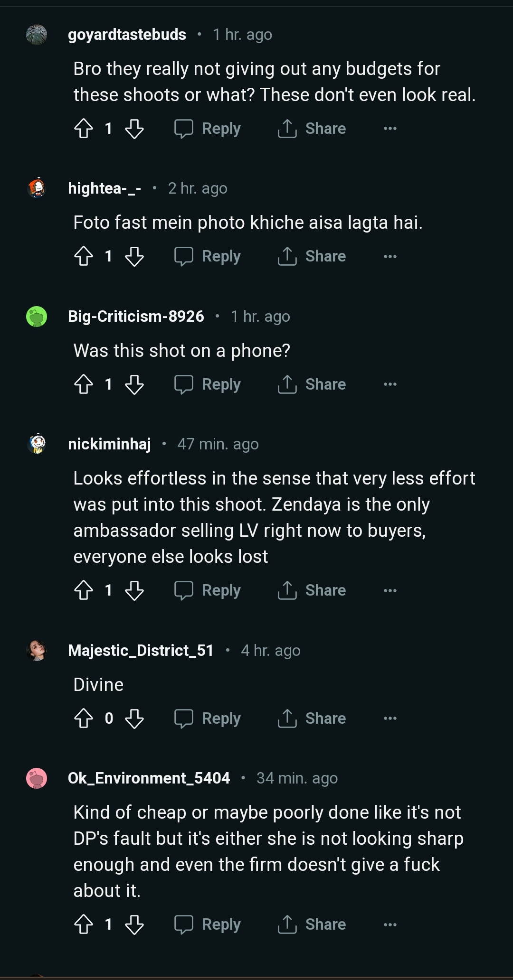Image resolution: width=513 pixels, height=980 pixels.
Task: Reply to goyardtastebuds' comment
Action: [x=208, y=129]
